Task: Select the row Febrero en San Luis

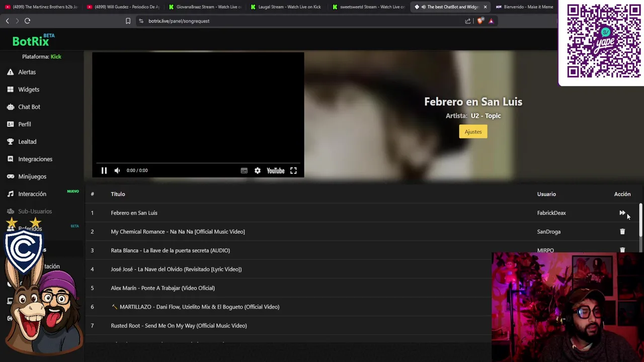Action: pos(362,213)
